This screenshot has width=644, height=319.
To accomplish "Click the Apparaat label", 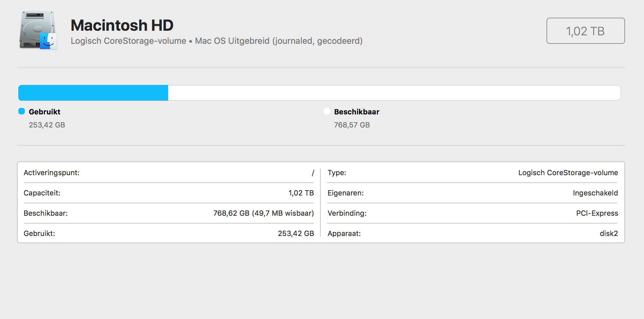I will point(344,233).
